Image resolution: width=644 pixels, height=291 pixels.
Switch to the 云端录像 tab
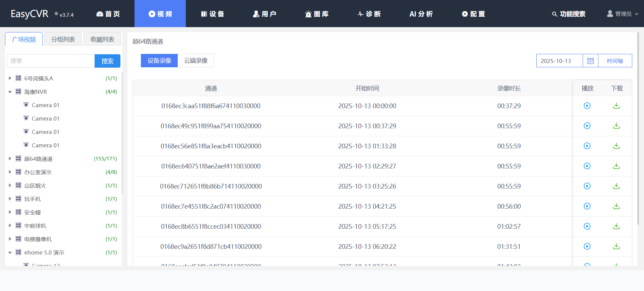tap(196, 61)
